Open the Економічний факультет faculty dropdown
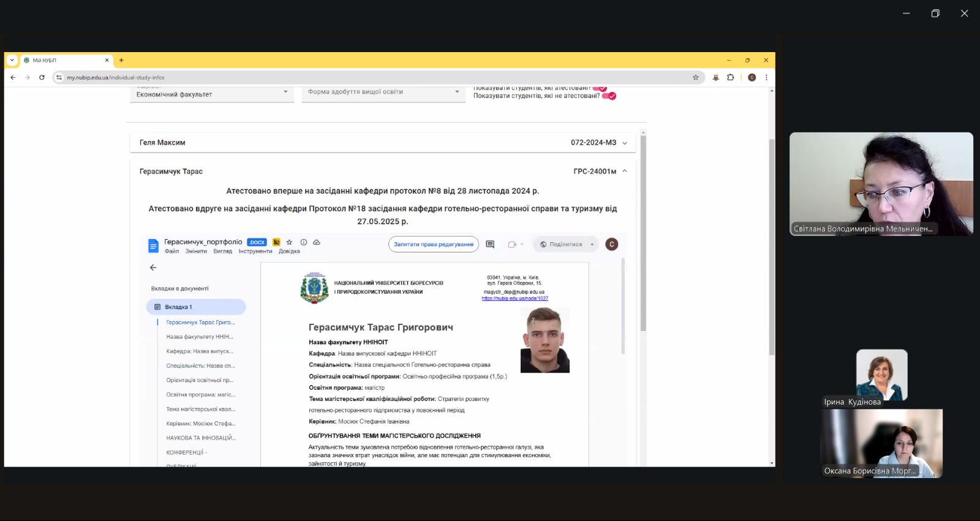Viewport: 980px width, 521px height. (211, 94)
